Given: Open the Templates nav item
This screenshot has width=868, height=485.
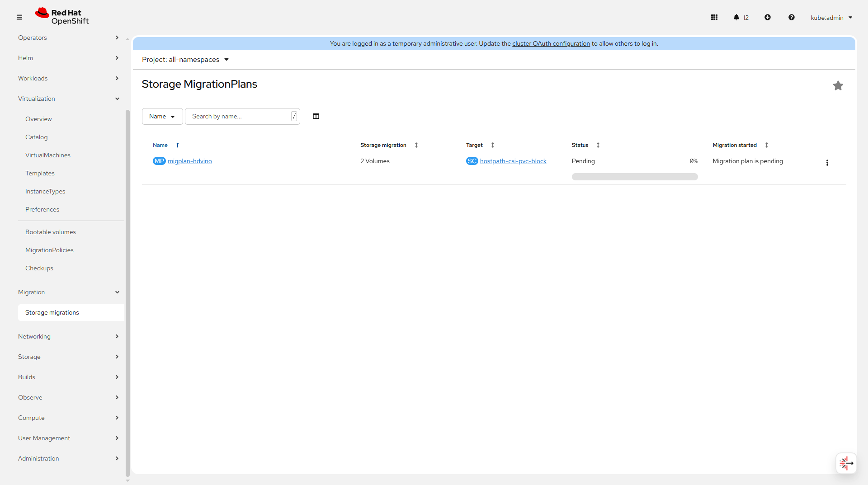Looking at the screenshot, I should point(40,173).
